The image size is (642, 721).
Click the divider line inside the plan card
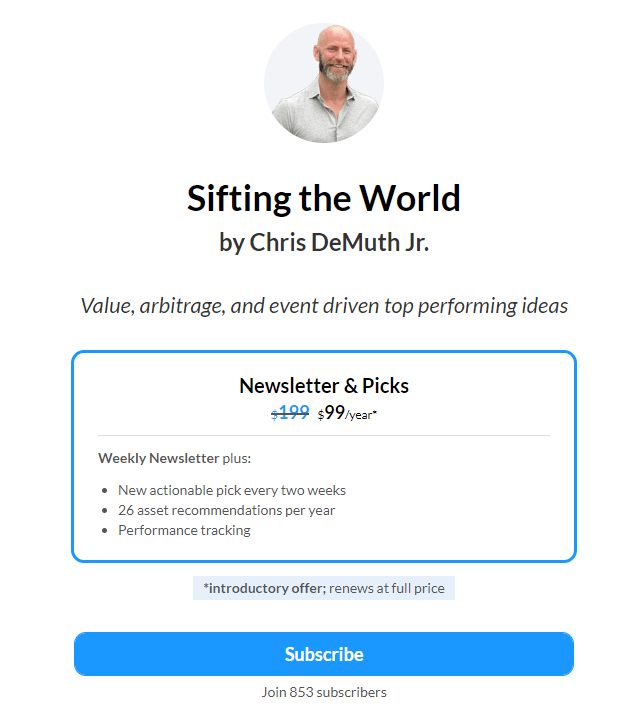[324, 436]
